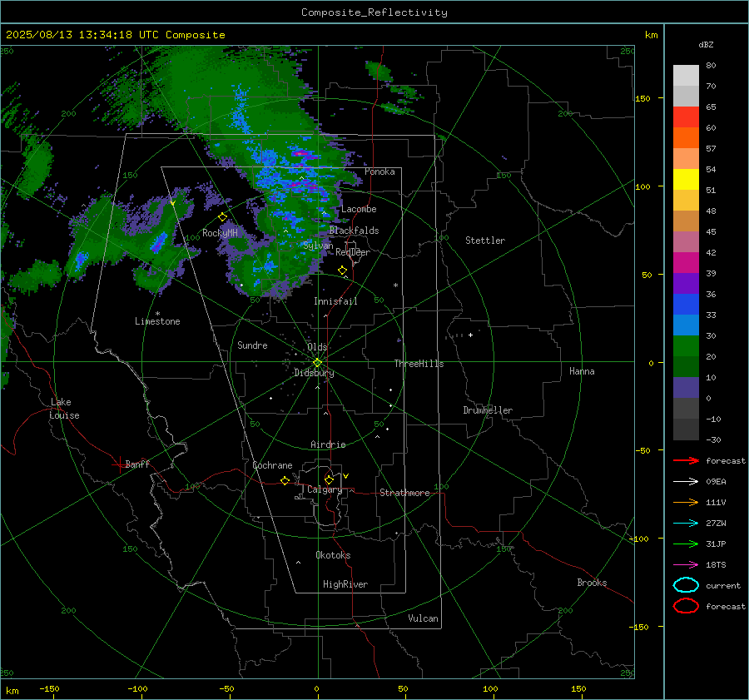Click the magenta 18TS arrow icon

(686, 564)
